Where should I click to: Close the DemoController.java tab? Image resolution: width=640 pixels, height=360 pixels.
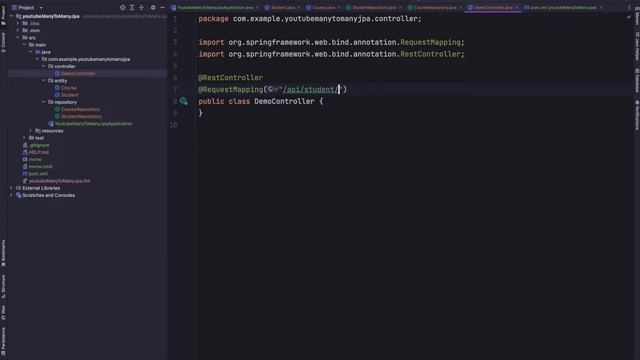pos(517,7)
